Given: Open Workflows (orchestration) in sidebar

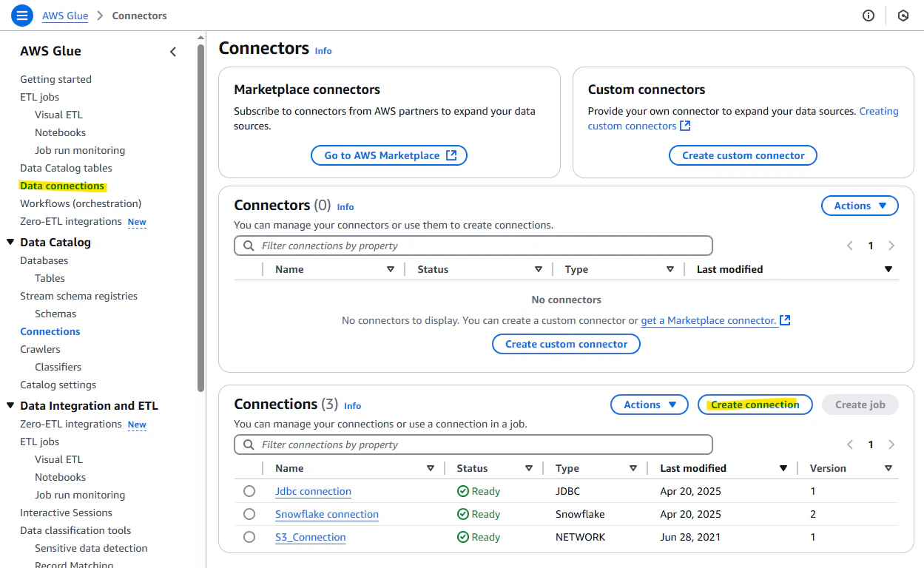Looking at the screenshot, I should pyautogui.click(x=81, y=203).
